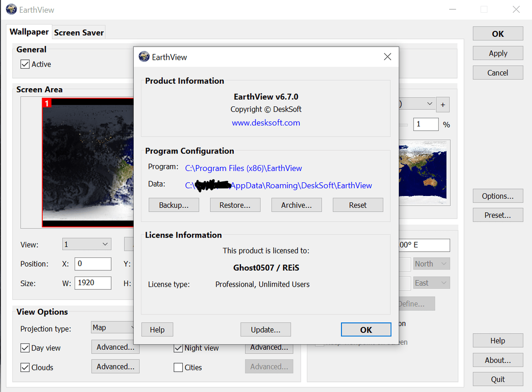Click OK in the main EarthView window

[x=498, y=34]
